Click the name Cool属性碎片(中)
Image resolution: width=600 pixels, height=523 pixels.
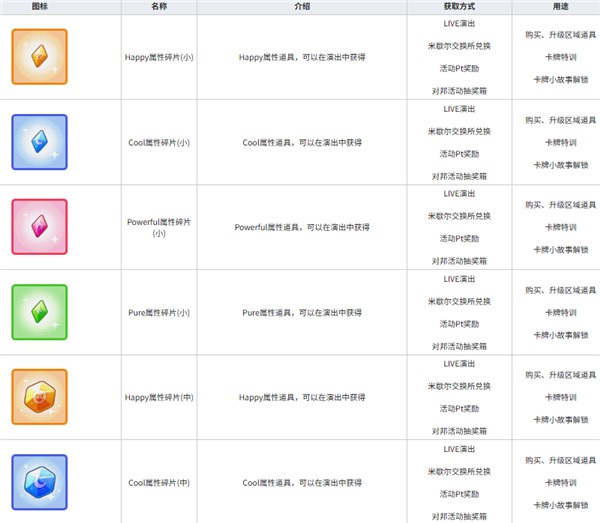159,483
